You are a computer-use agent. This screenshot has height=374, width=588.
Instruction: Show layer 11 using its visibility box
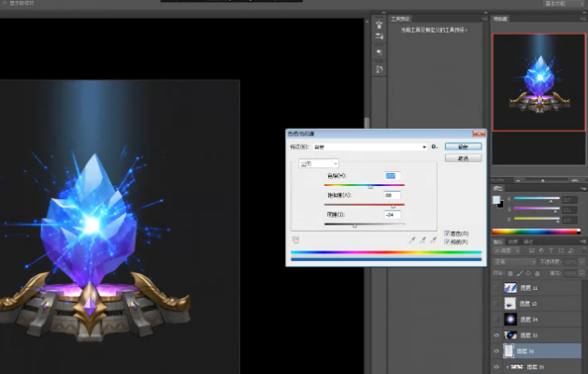click(496, 288)
